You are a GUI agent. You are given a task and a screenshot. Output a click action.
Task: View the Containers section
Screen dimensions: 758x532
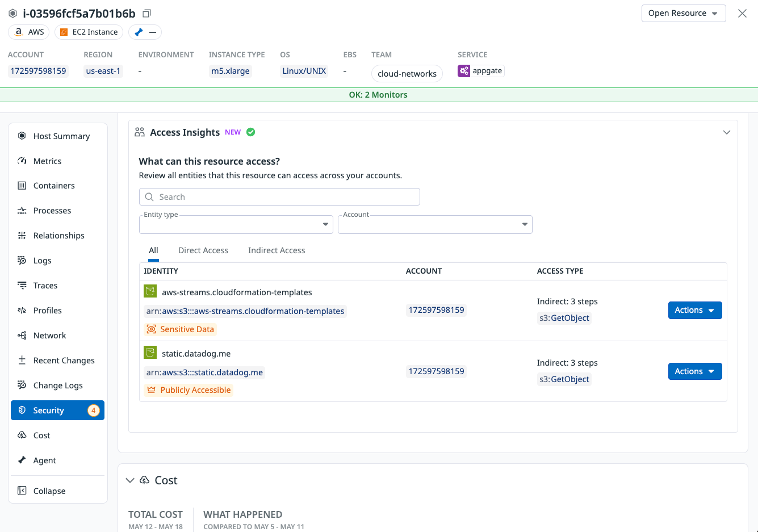53,185
